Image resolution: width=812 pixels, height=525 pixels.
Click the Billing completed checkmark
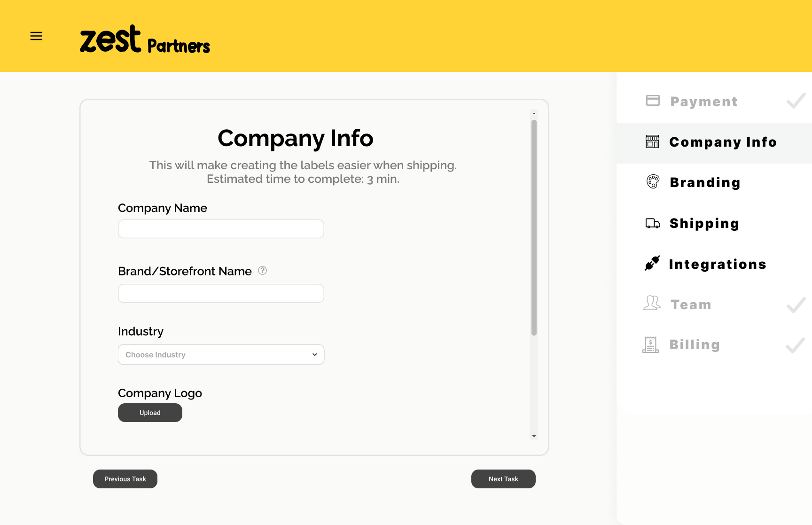pos(795,345)
